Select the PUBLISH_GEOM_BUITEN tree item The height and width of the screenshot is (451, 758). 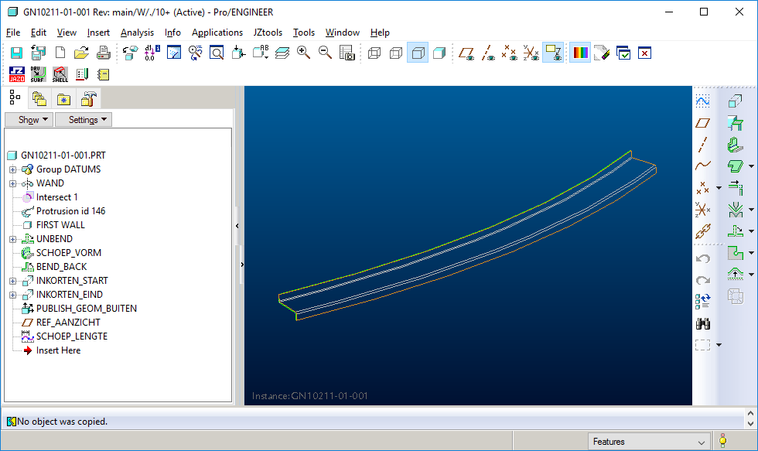tap(86, 308)
